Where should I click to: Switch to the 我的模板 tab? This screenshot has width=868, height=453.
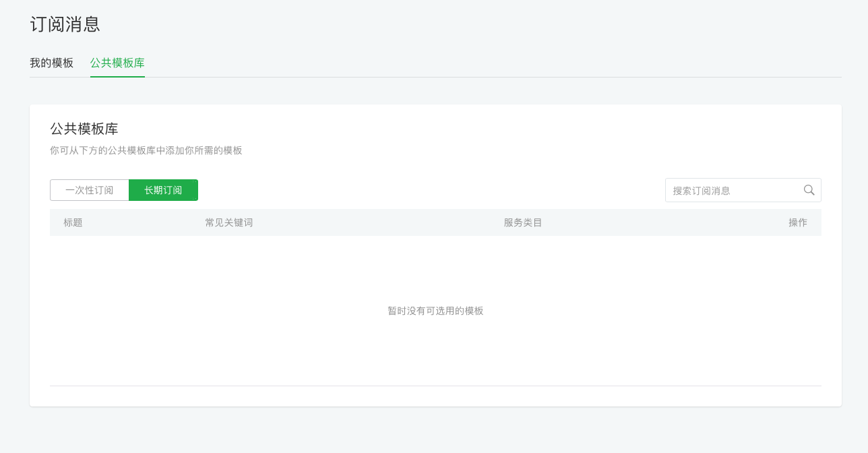pyautogui.click(x=51, y=63)
